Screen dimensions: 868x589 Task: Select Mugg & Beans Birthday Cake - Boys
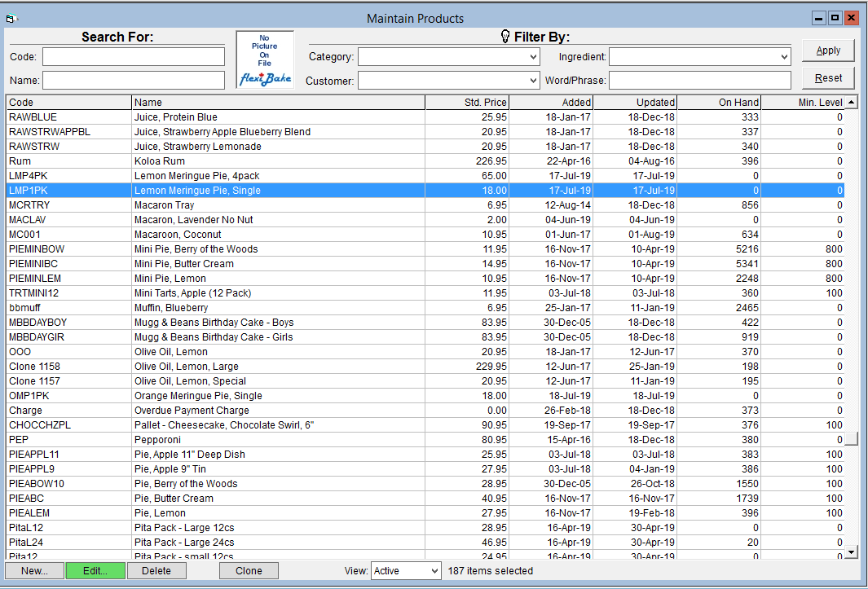(425, 322)
